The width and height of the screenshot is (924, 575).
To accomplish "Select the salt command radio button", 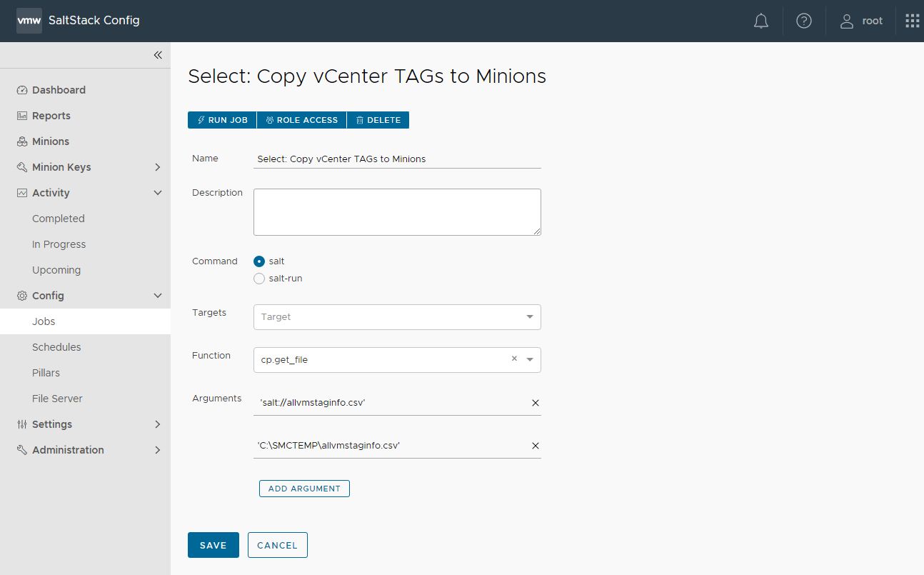I will click(x=259, y=261).
